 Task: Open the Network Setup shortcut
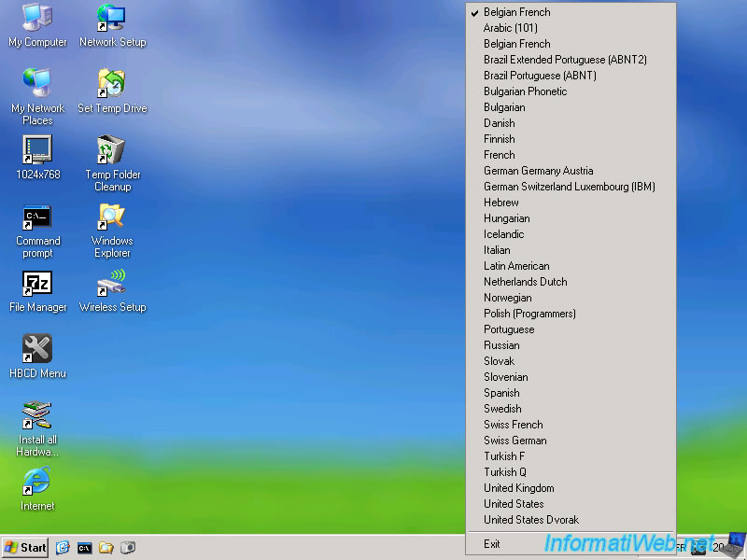[x=112, y=25]
